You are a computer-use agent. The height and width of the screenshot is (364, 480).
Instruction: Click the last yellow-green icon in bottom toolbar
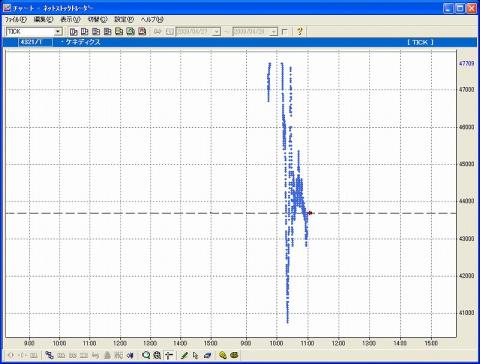[x=235, y=355]
